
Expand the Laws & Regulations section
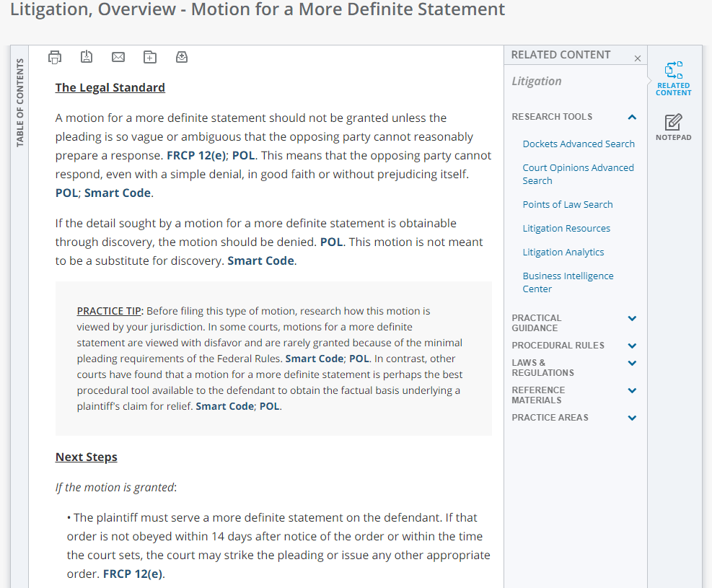click(x=632, y=363)
